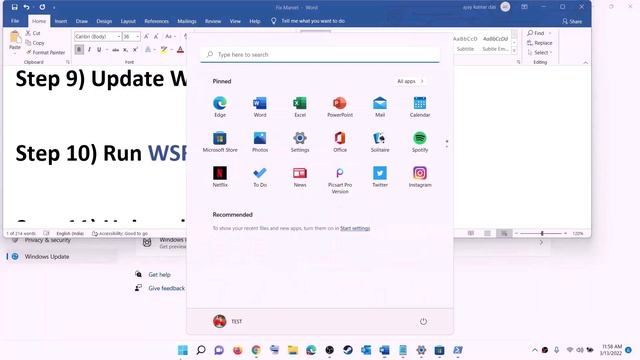Viewport: 640px width, 360px height.
Task: Toggle Italic formatting in Word
Action: point(89,49)
